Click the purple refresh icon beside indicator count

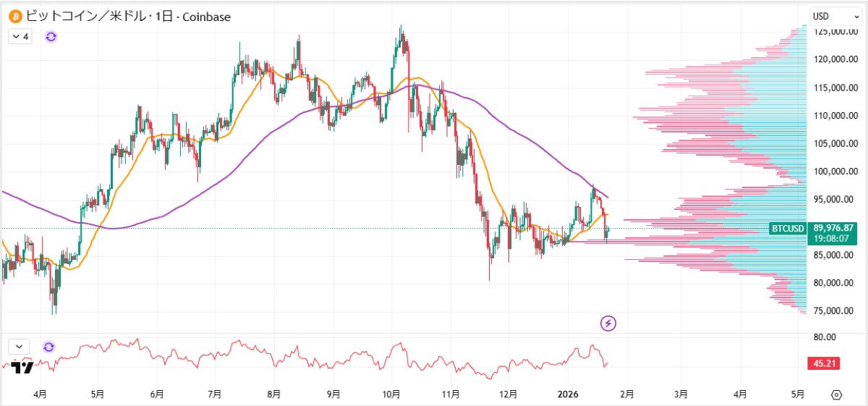tap(51, 36)
